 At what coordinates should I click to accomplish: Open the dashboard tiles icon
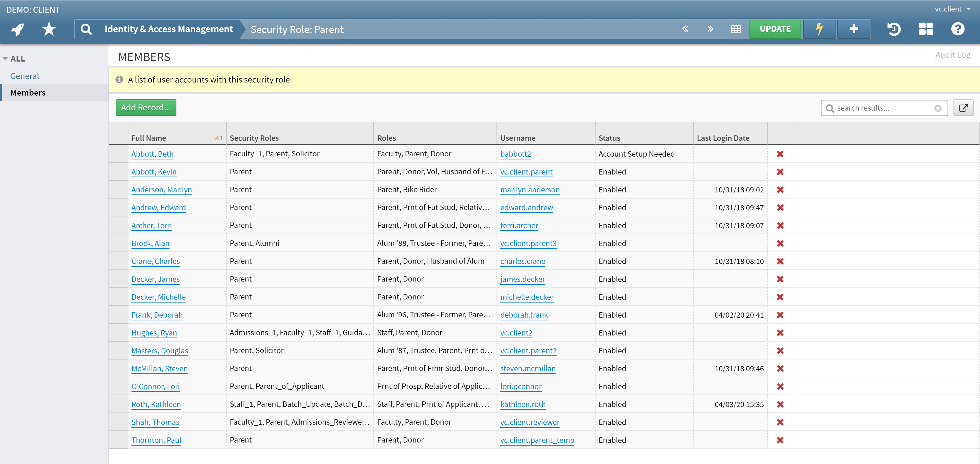pyautogui.click(x=926, y=29)
